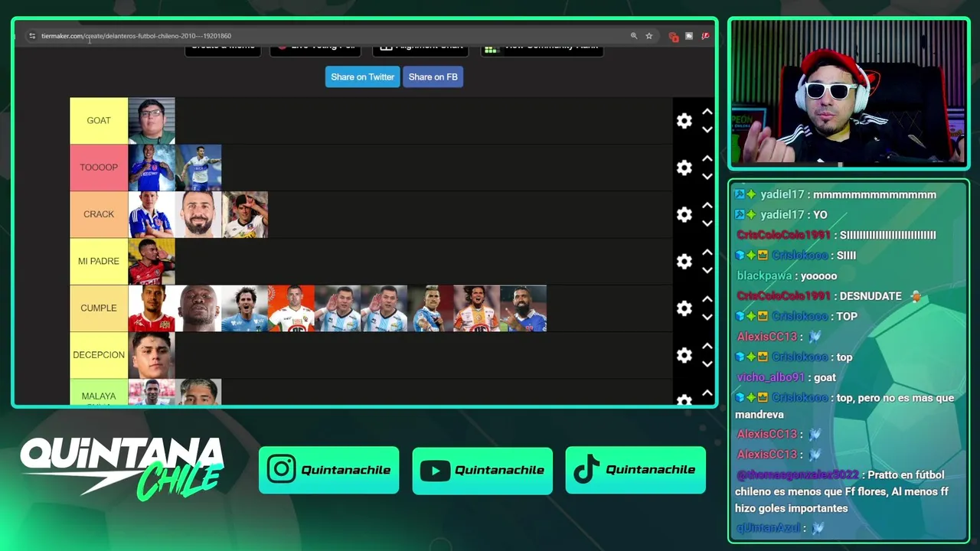Click the streamer webcam feed
The image size is (980, 551).
(x=848, y=93)
